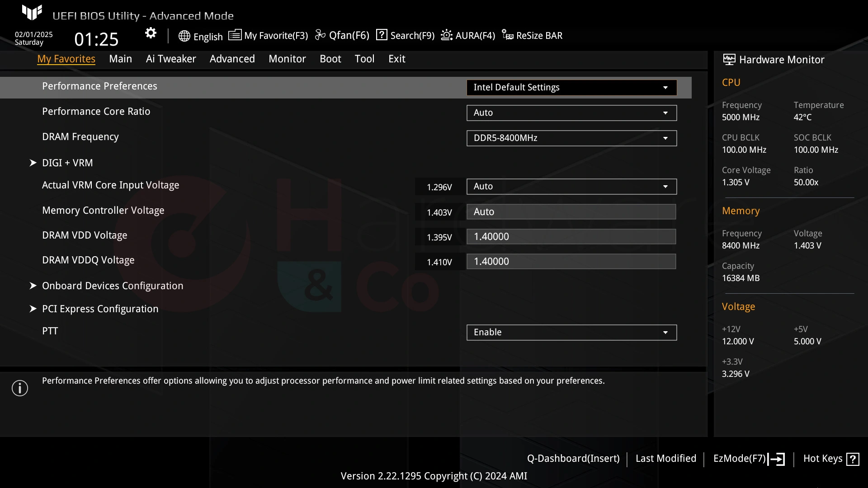868x488 pixels.
Task: Select DDR5-8400MHz DRAM frequency dropdown
Action: [571, 138]
